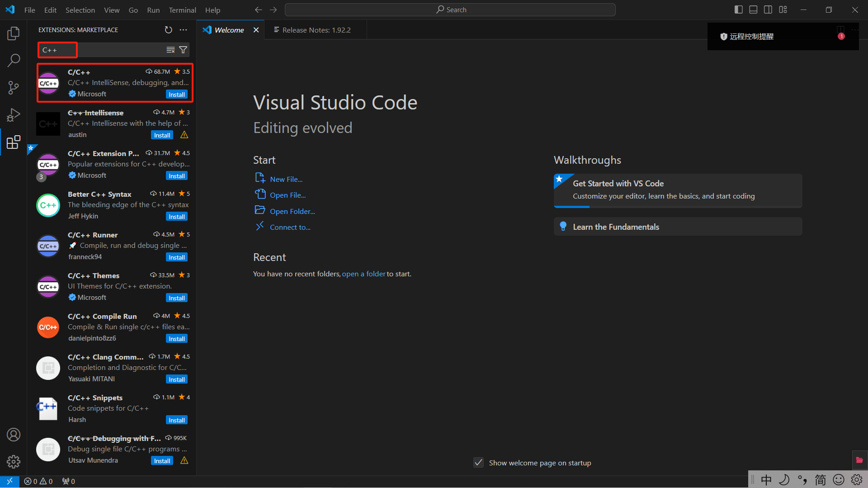
Task: Click 'open a folder' link under Recent
Action: click(x=363, y=274)
